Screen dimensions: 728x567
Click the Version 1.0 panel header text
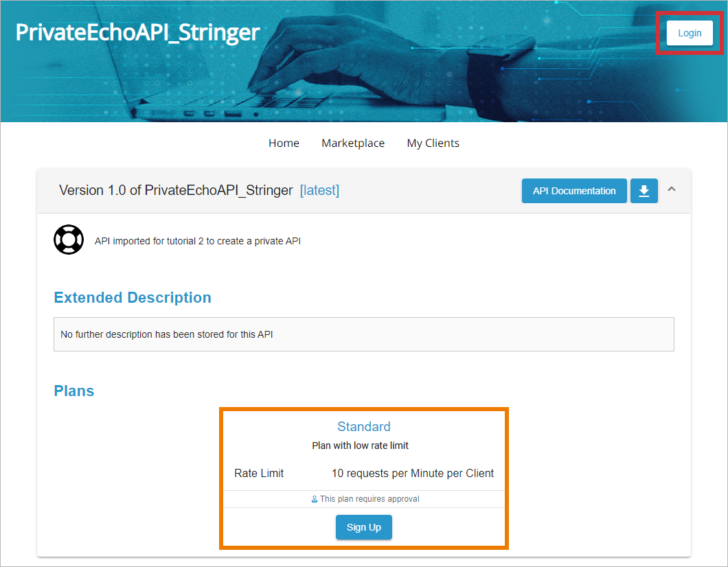176,190
